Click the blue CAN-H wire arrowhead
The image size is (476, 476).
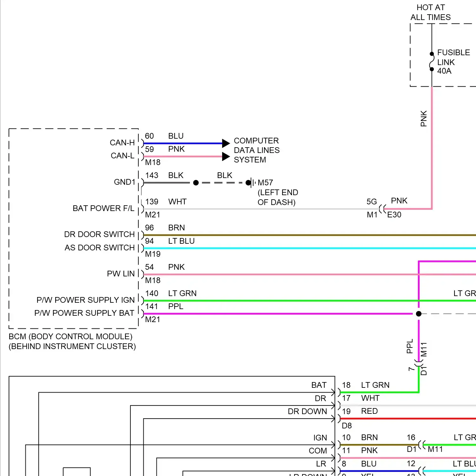click(226, 143)
